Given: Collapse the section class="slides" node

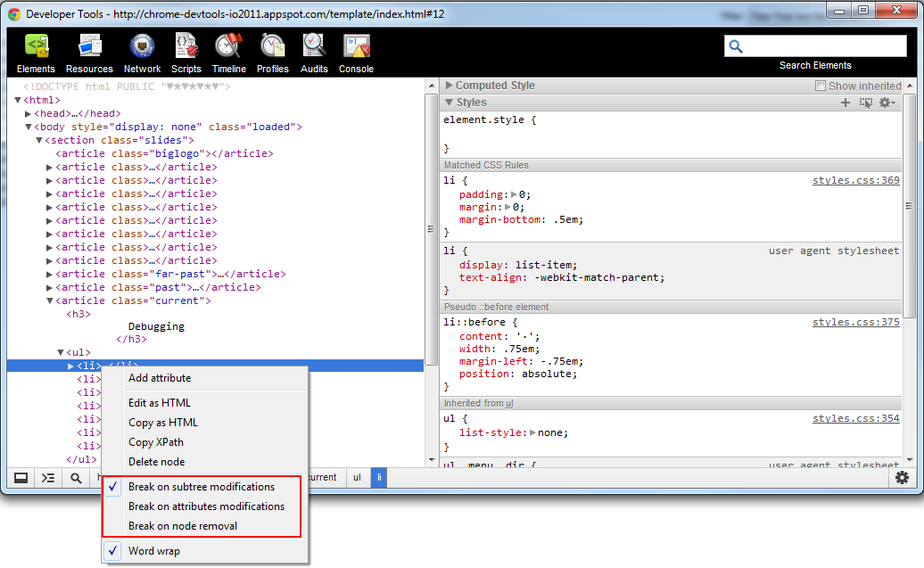Looking at the screenshot, I should (x=39, y=140).
